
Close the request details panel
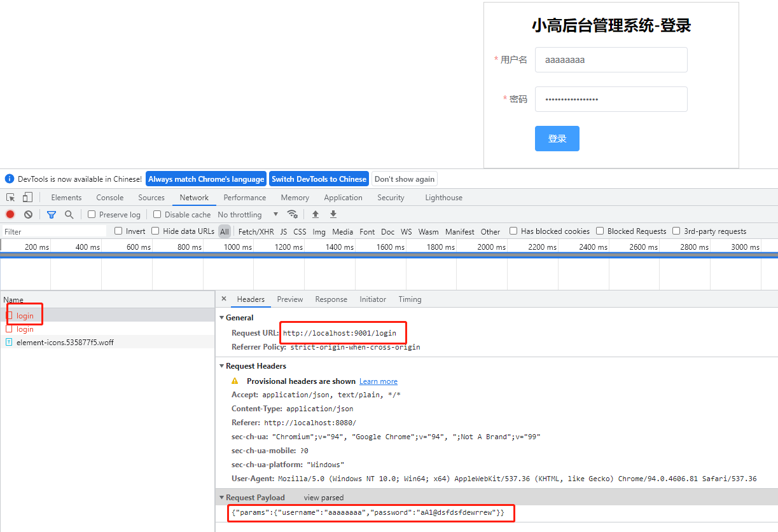click(224, 299)
